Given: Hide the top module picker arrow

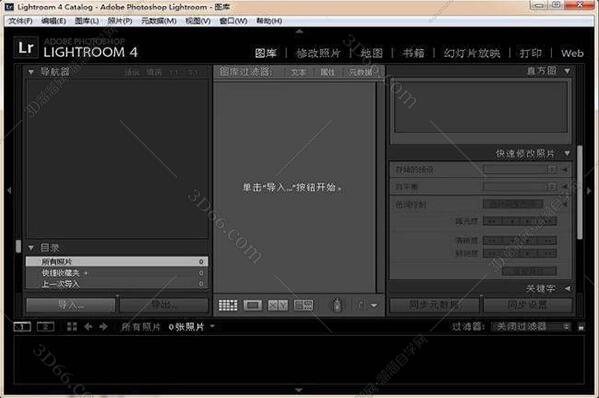Looking at the screenshot, I should click(300, 31).
